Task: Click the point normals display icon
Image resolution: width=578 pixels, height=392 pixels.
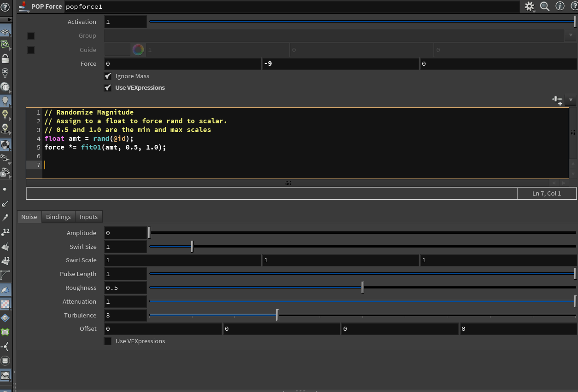Action: (5, 203)
